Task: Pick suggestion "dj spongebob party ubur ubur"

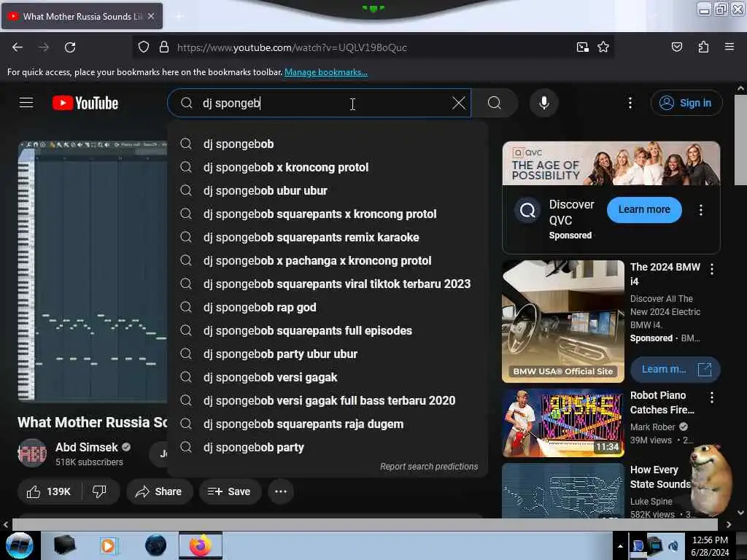Action: click(x=328, y=354)
